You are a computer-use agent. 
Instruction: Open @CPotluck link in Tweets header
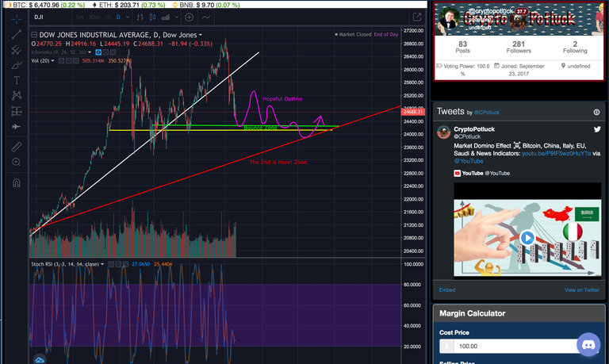click(x=486, y=113)
